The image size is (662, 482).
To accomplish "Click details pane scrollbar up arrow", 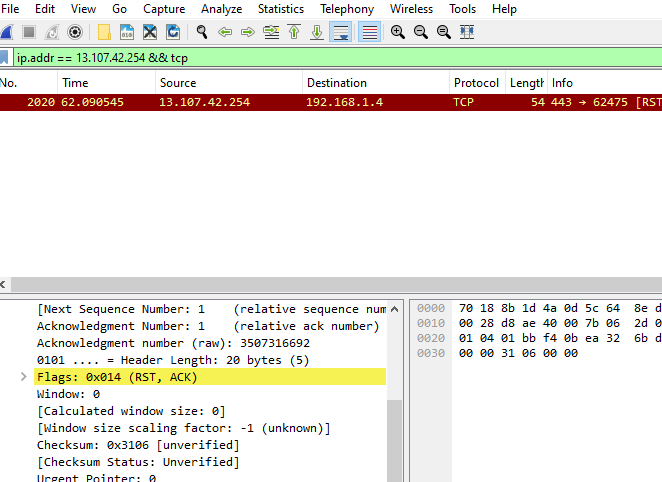I will (x=394, y=309).
